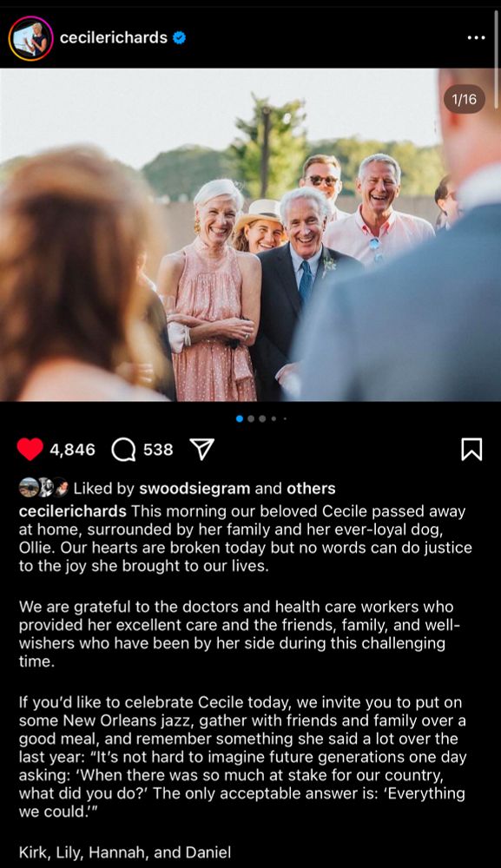Select the second carousel dot indicator
Image resolution: width=501 pixels, height=868 pixels.
tap(251, 418)
